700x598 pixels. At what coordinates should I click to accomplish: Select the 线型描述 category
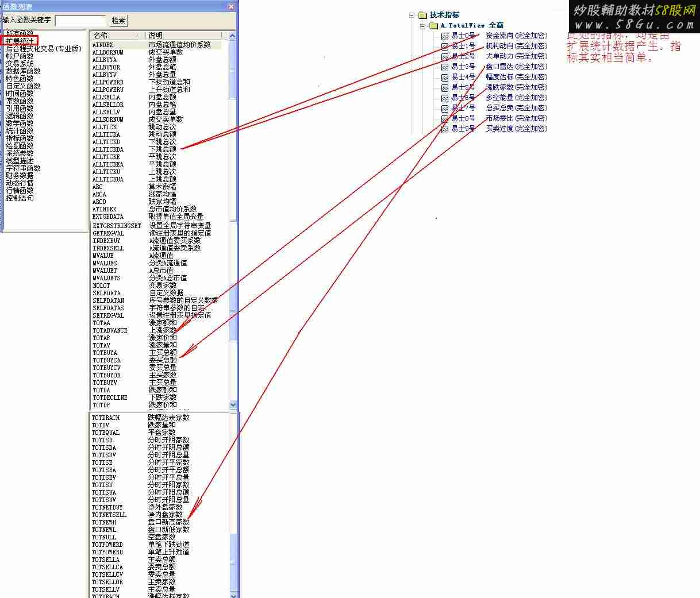click(x=20, y=160)
